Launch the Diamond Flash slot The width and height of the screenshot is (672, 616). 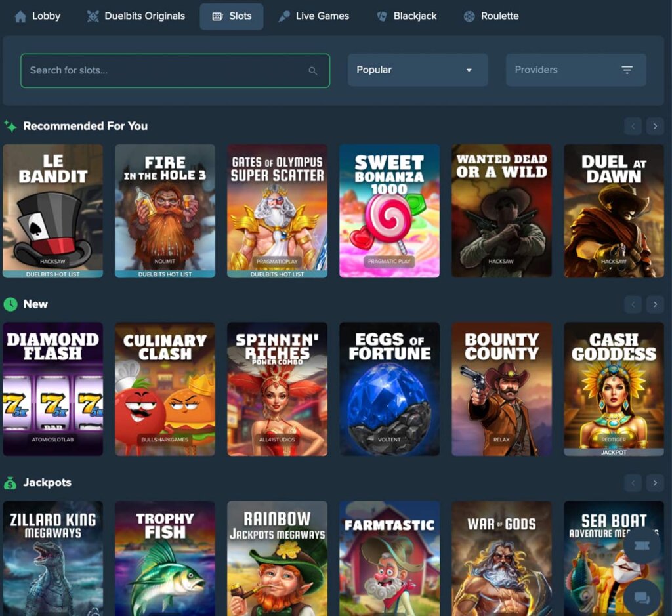pos(52,389)
